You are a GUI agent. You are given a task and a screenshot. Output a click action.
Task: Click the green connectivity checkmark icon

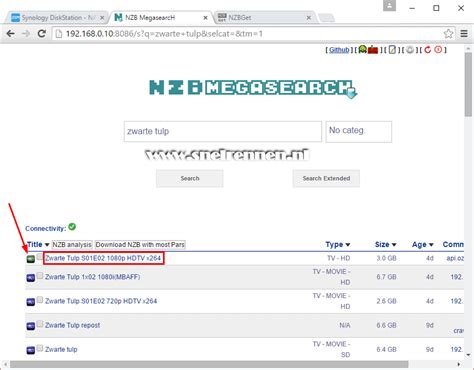point(72,227)
